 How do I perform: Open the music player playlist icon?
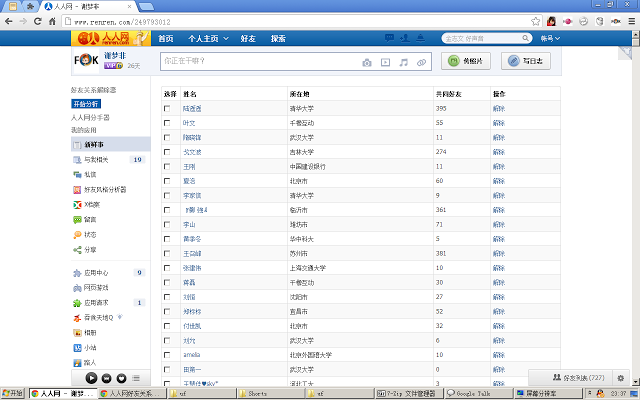point(136,378)
